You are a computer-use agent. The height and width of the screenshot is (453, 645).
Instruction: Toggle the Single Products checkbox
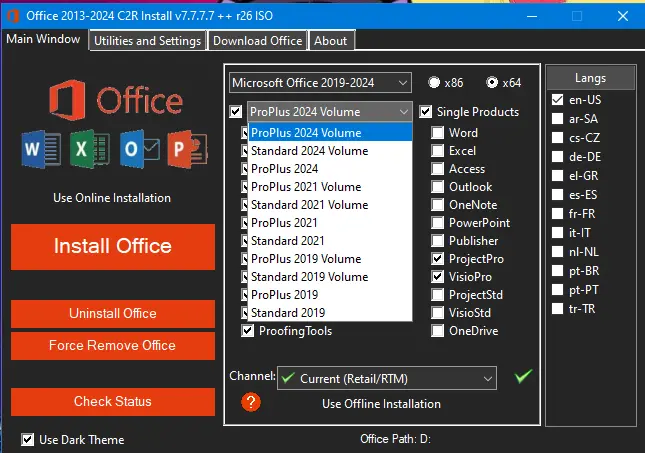click(x=426, y=112)
